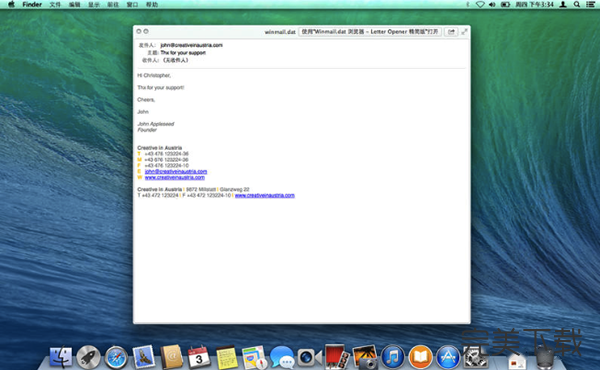Open Messages speech bubble icon

click(x=282, y=357)
